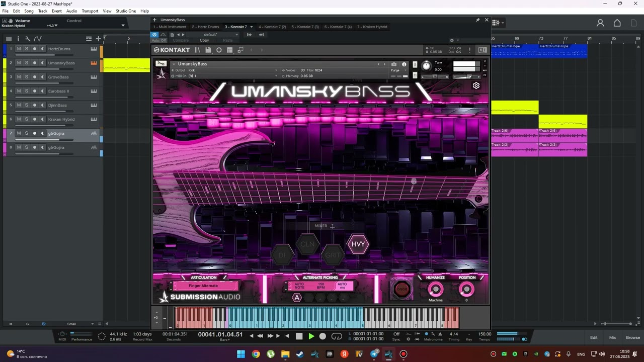644x362 pixels.
Task: Solo the UmanskyBass track
Action: [x=27, y=63]
